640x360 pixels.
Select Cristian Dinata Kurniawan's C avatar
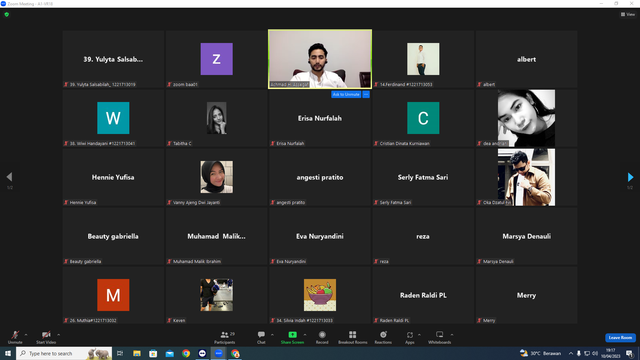tap(423, 118)
